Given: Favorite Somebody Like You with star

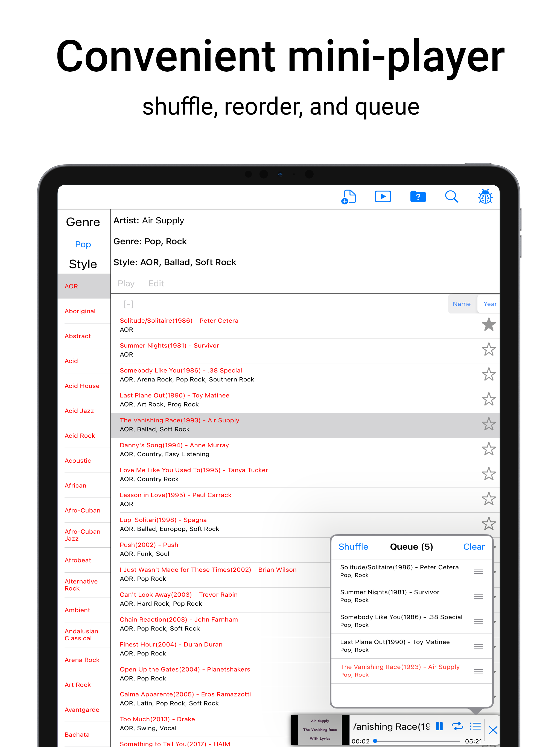Looking at the screenshot, I should click(488, 375).
